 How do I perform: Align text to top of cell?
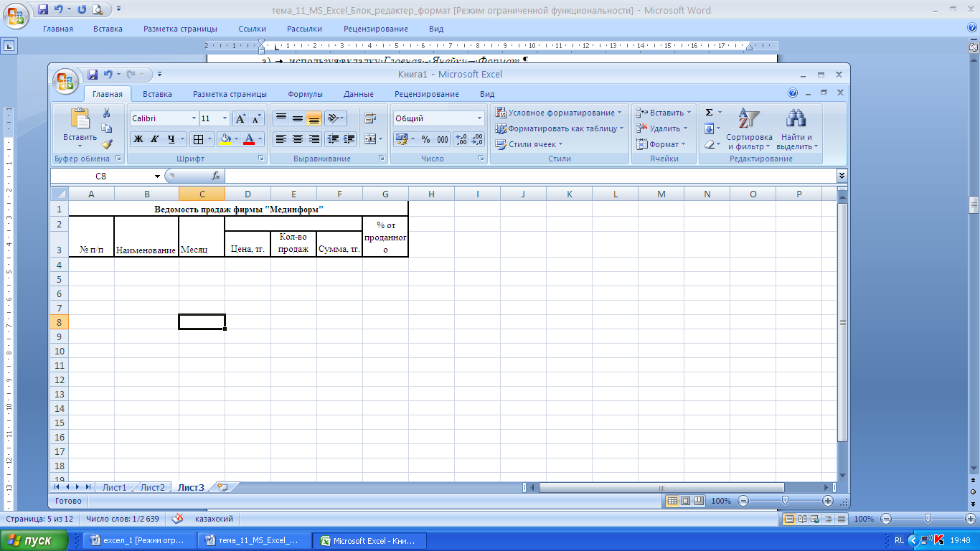281,118
